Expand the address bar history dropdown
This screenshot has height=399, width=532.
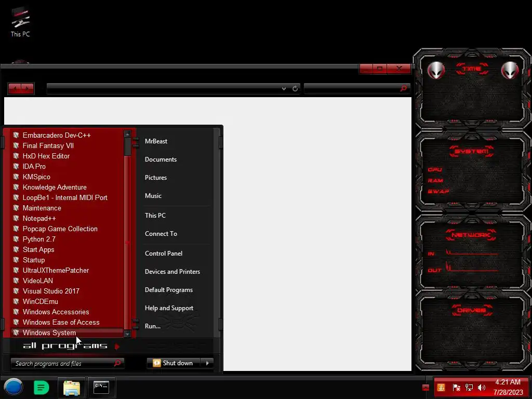(284, 89)
